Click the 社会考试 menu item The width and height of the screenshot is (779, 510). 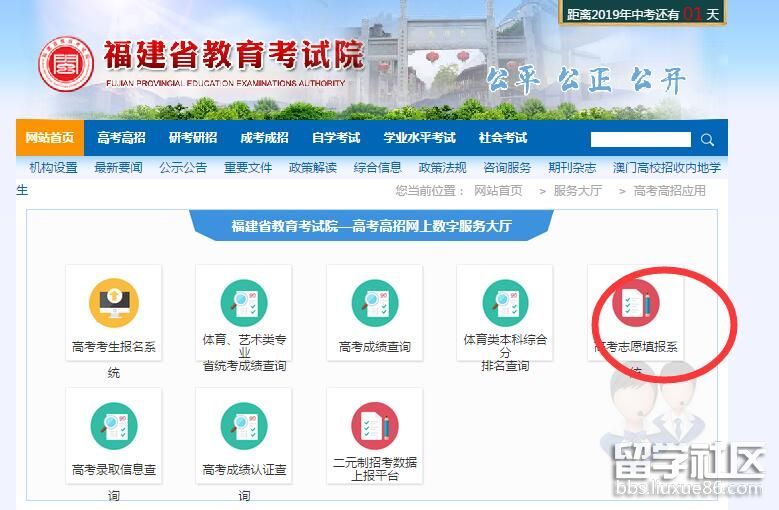[x=502, y=138]
